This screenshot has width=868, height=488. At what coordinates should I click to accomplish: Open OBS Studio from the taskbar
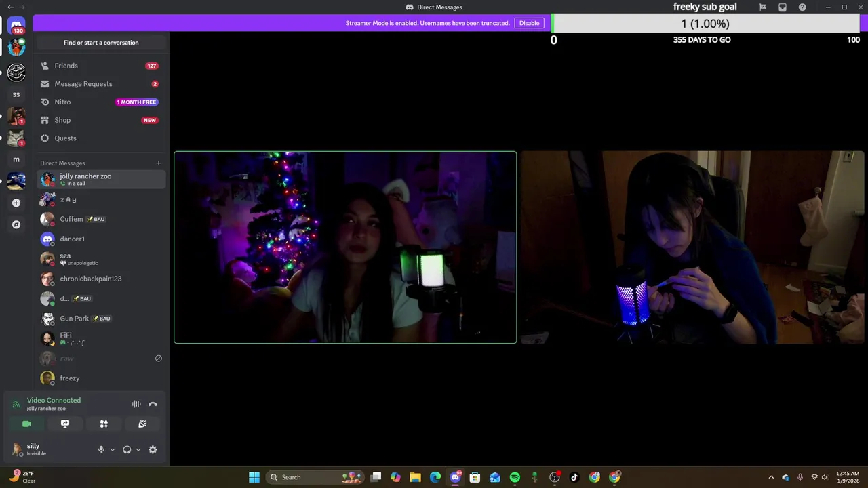click(555, 477)
